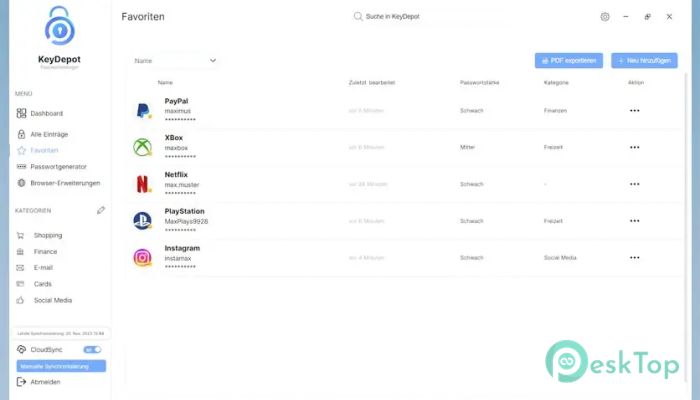This screenshot has width=700, height=400.
Task: Click the PayPal logo icon
Action: (x=143, y=111)
